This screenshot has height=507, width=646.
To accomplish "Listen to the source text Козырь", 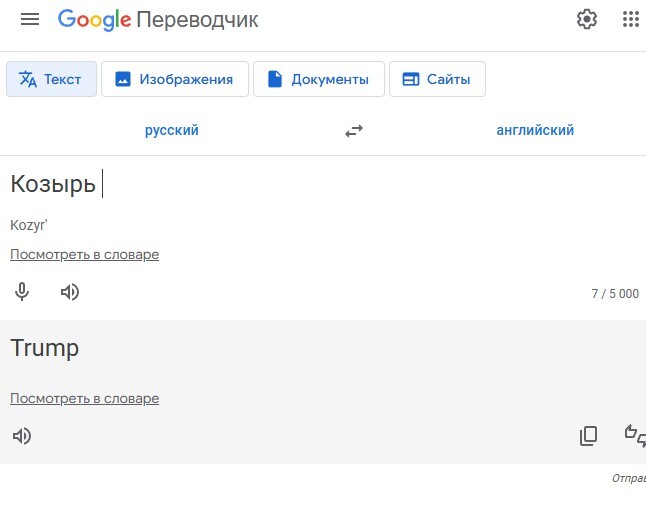I will pos(69,292).
